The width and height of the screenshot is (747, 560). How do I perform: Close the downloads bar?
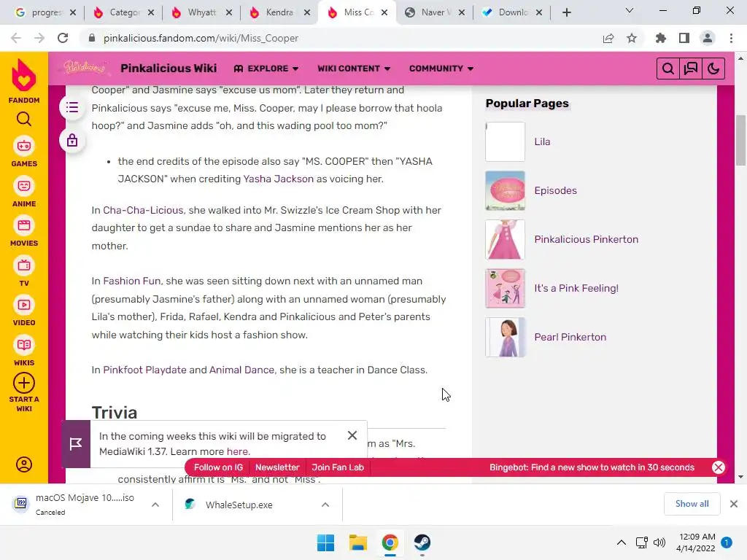point(734,504)
